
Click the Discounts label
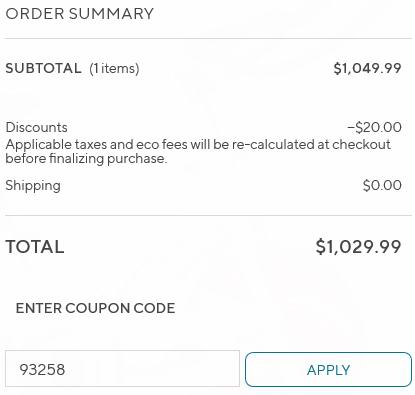click(36, 127)
